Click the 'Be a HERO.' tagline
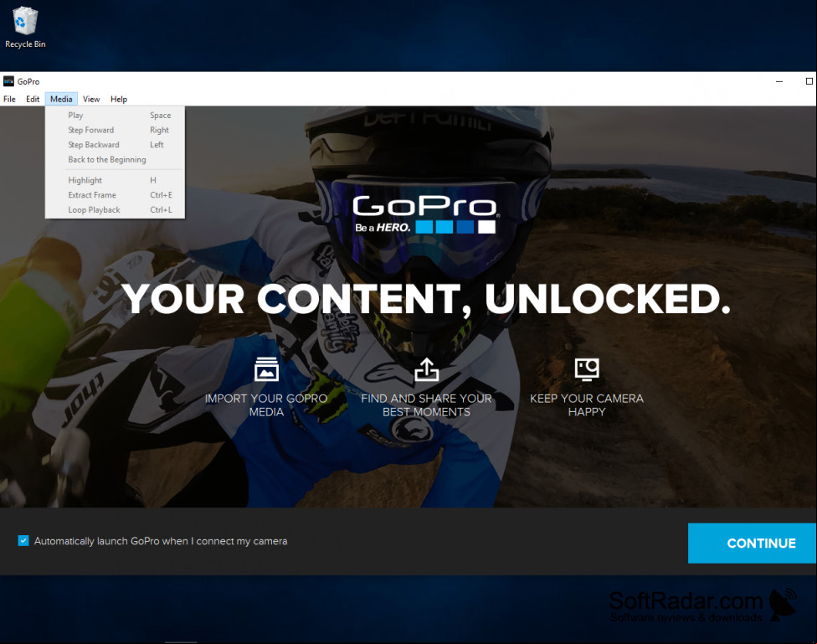The height and width of the screenshot is (644, 817). (383, 227)
